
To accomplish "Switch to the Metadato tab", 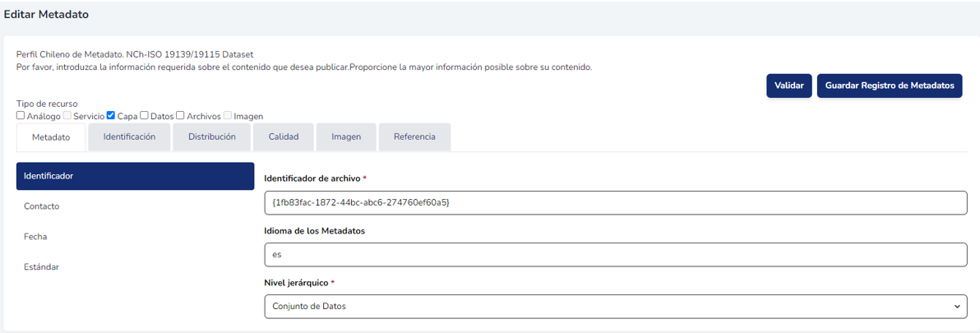I will pos(51,137).
